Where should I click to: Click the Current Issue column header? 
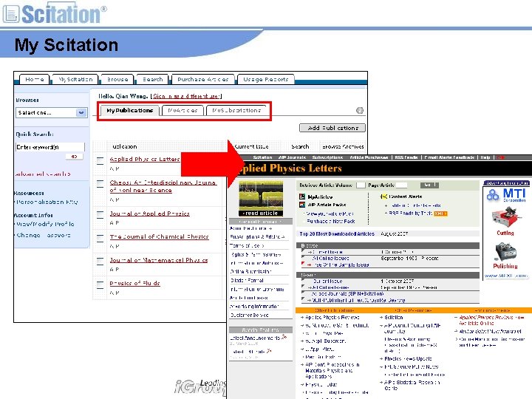[251, 146]
